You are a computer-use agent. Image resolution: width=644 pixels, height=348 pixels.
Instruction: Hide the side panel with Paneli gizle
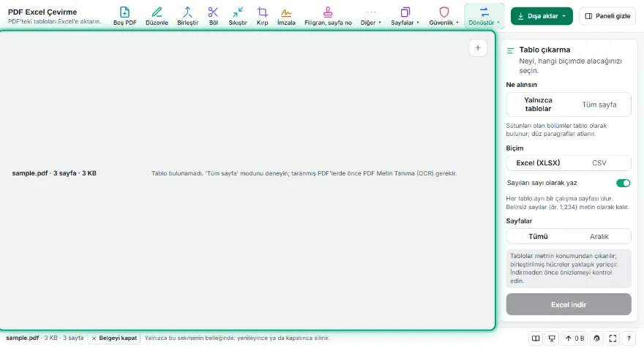tap(607, 16)
